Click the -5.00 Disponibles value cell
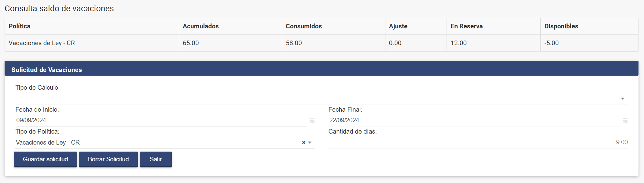This screenshot has width=644, height=183. tap(551, 43)
